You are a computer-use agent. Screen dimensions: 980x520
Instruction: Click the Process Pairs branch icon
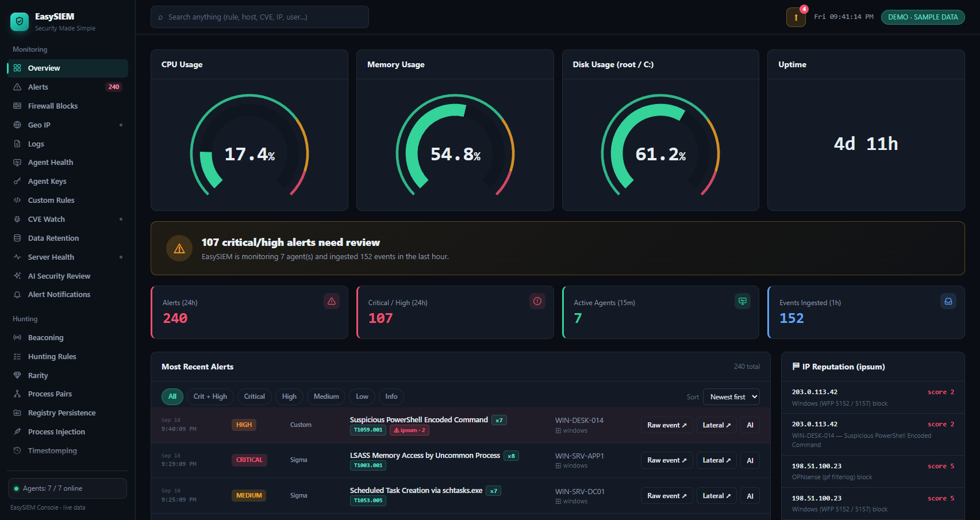17,394
